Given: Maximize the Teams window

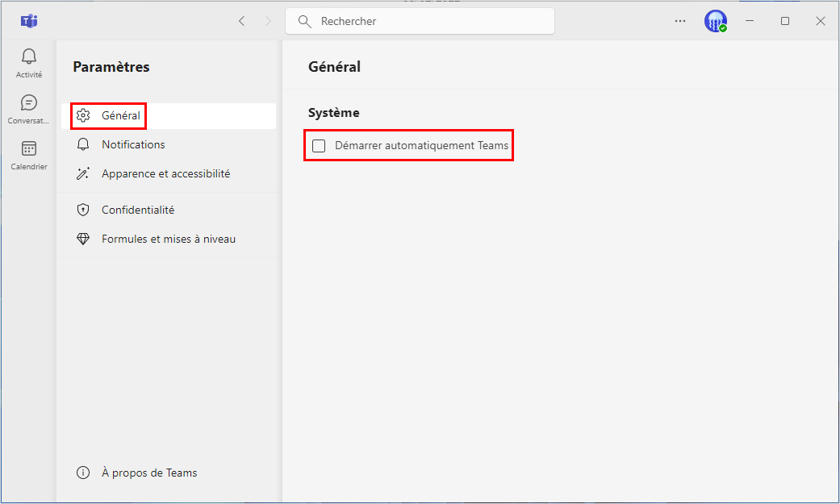Looking at the screenshot, I should coord(785,21).
